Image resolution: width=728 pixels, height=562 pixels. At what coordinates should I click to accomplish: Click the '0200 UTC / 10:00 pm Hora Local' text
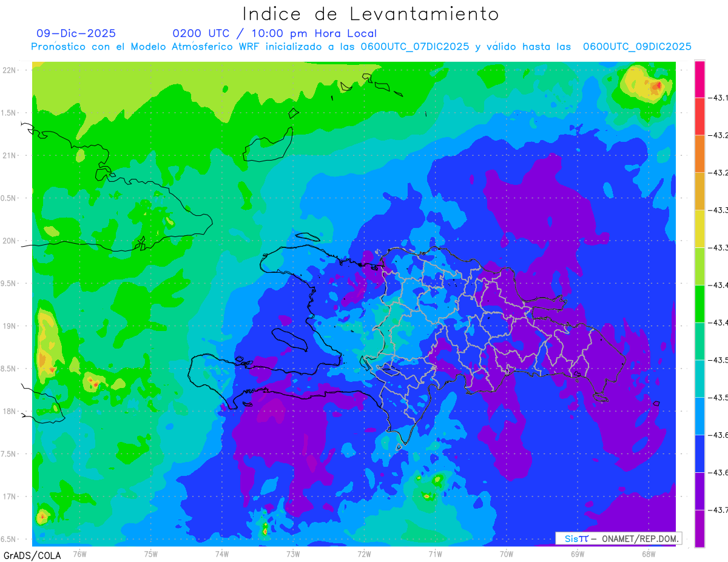pyautogui.click(x=275, y=33)
